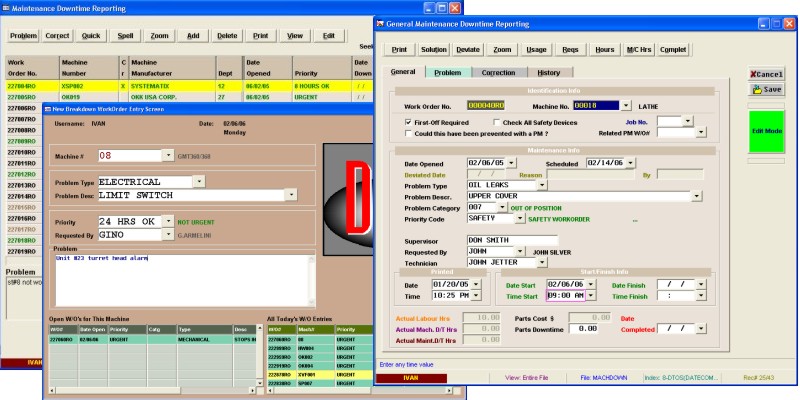Open the History tab
800x400 pixels.
tap(548, 72)
